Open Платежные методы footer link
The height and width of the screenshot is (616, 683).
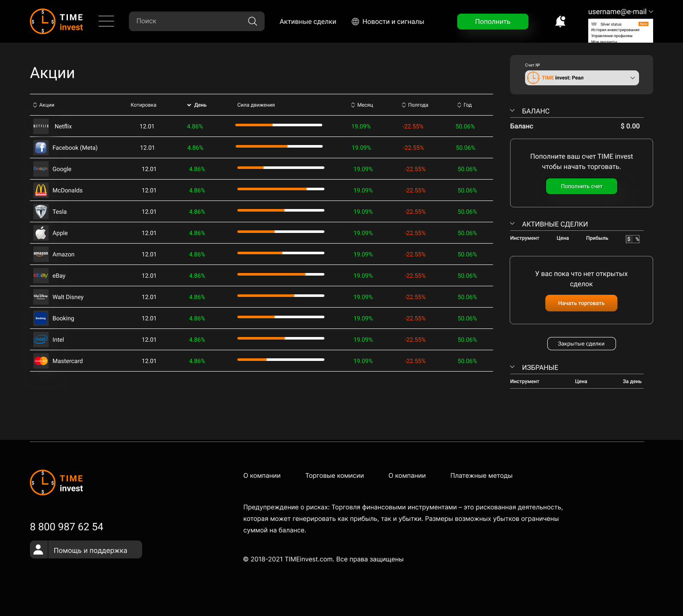(482, 476)
